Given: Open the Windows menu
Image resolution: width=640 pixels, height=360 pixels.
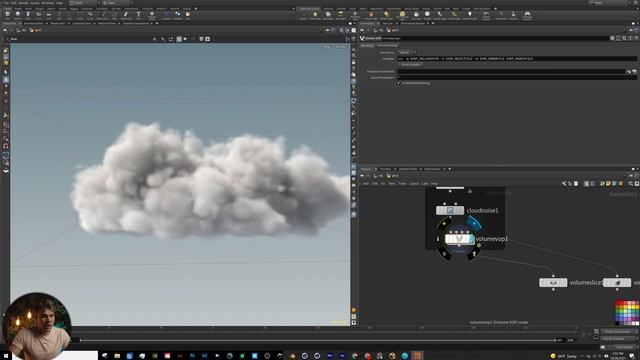Looking at the screenshot, I should coord(47,3).
